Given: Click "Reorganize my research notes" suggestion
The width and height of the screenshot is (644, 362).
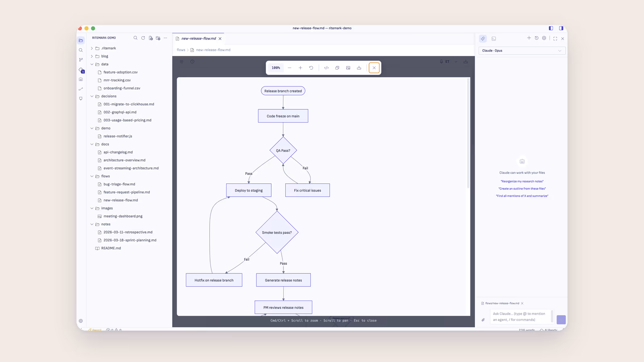Looking at the screenshot, I should (522, 181).
